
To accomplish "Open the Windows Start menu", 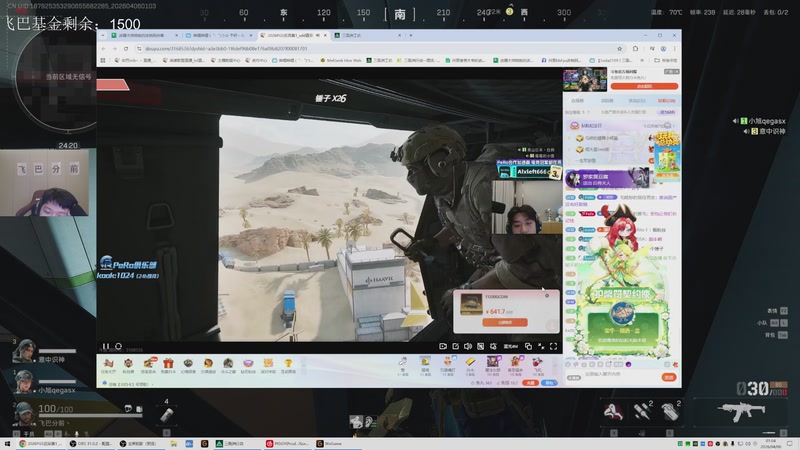I will [x=7, y=444].
